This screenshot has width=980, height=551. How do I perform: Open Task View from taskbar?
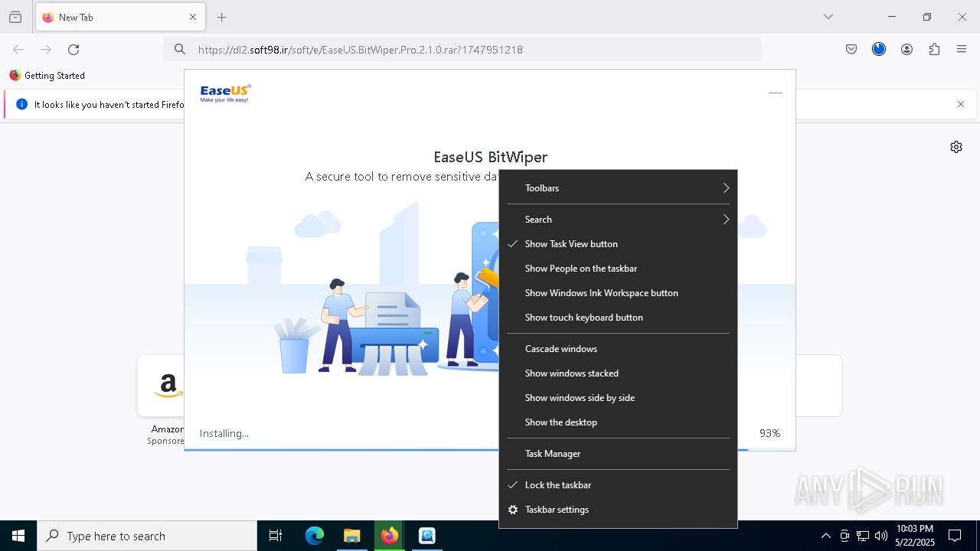[276, 536]
